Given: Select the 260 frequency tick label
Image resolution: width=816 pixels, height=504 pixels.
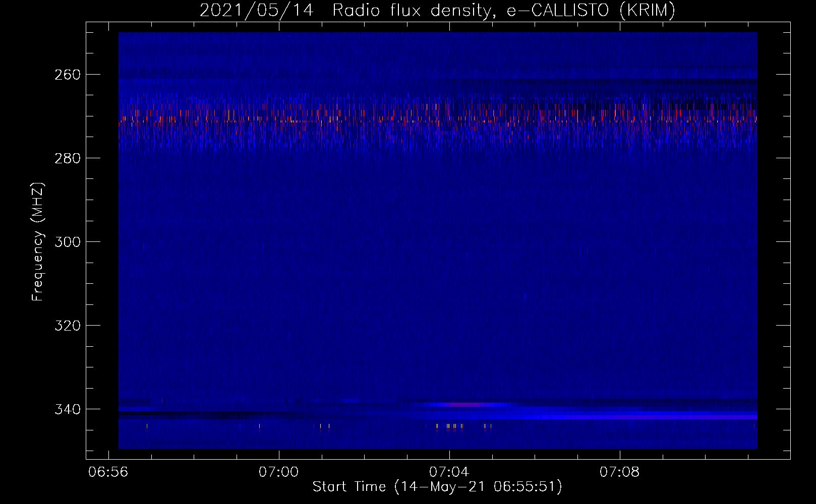Looking at the screenshot, I should pos(67,75).
